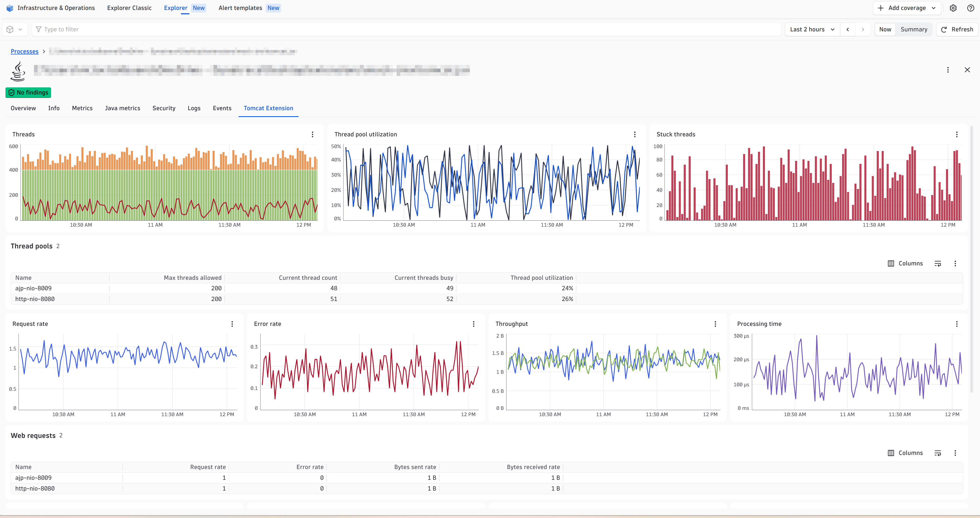
Task: Close the process detail panel
Action: pos(967,70)
